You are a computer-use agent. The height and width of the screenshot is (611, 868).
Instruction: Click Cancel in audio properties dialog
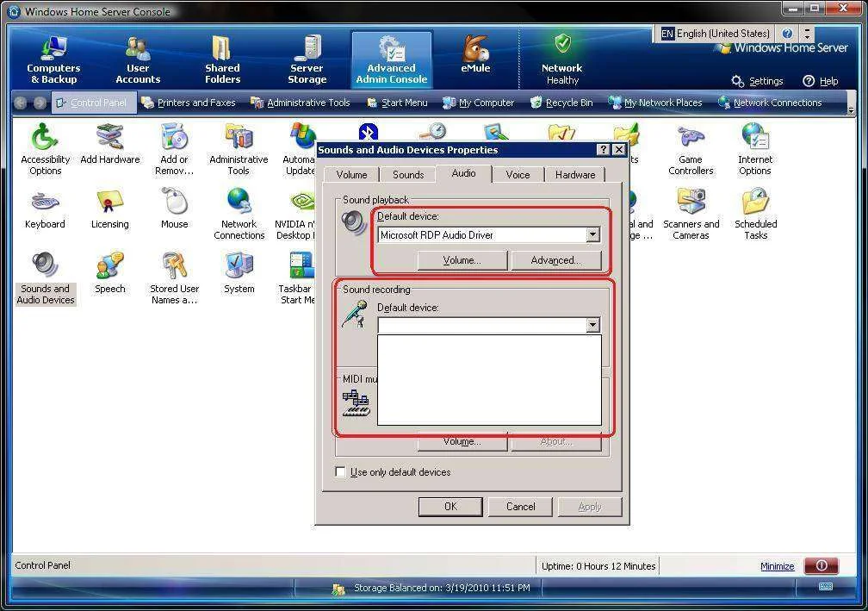(520, 507)
